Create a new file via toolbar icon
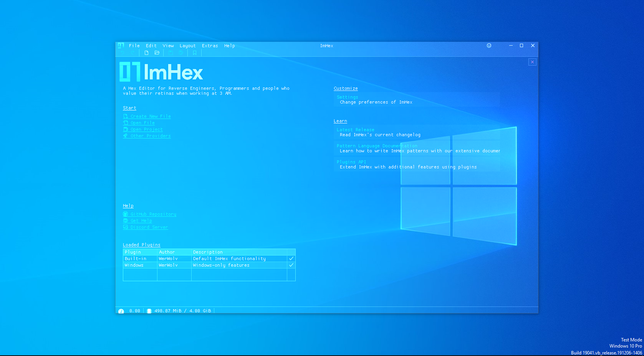The width and height of the screenshot is (644, 356). click(146, 53)
